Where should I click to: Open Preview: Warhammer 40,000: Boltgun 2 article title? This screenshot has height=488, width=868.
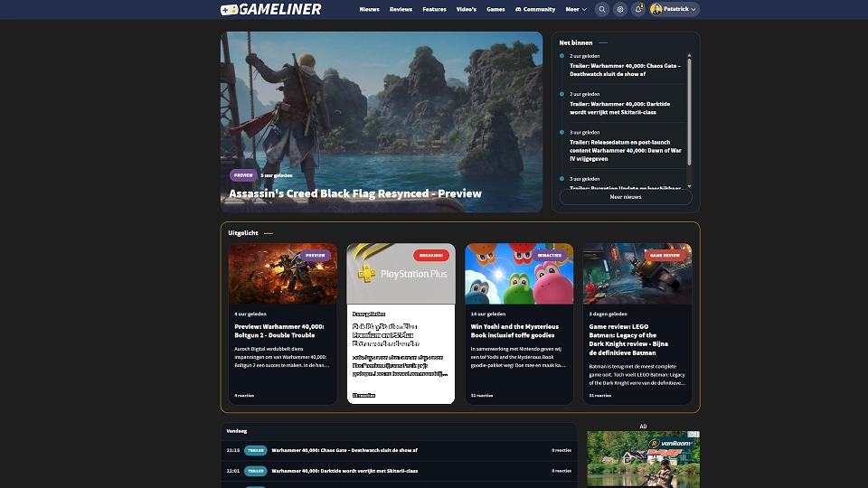click(279, 331)
